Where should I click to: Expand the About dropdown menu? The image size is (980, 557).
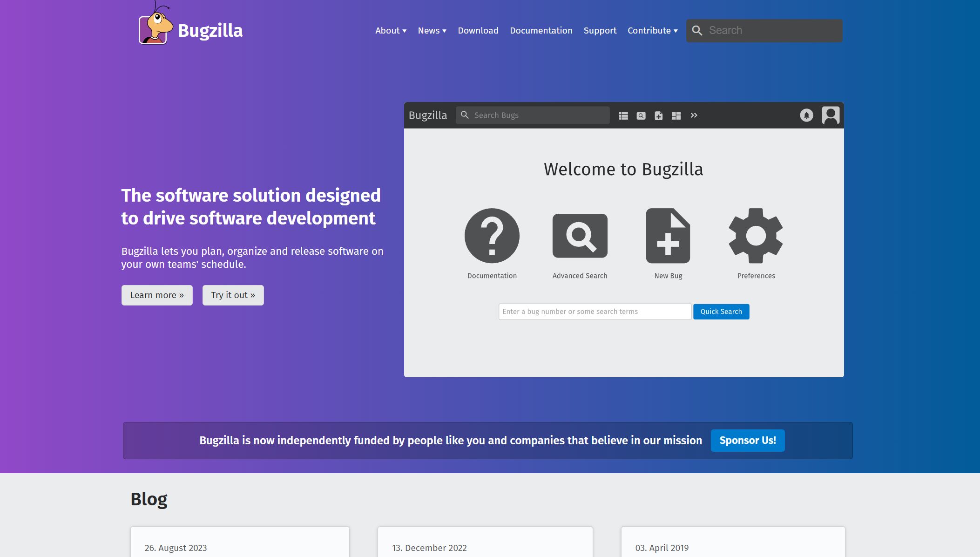tap(391, 30)
